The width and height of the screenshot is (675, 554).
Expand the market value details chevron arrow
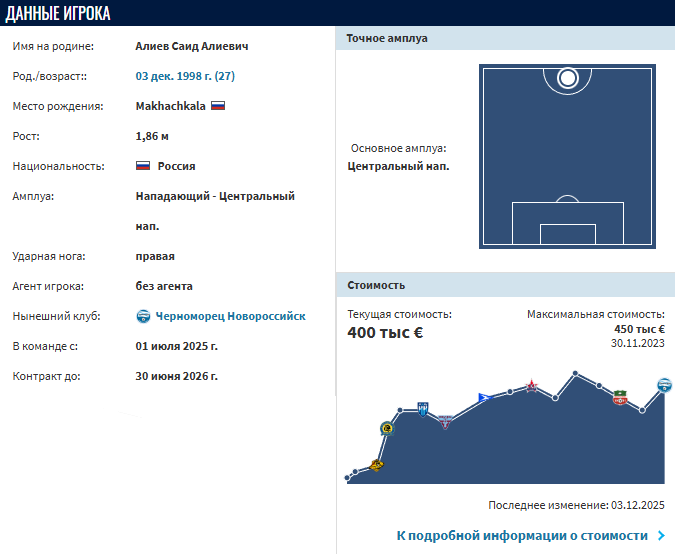coord(661,535)
